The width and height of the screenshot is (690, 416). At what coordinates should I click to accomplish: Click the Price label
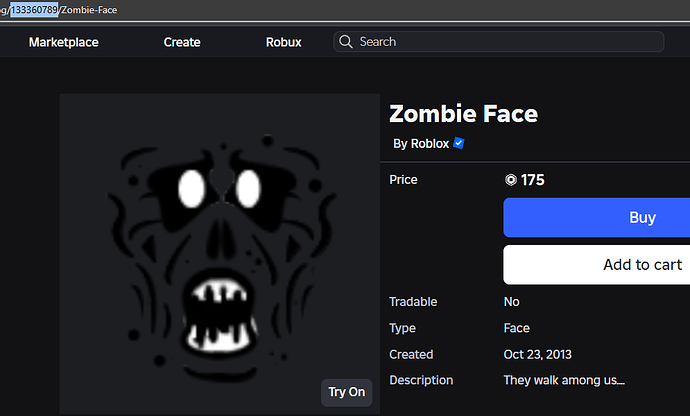click(x=403, y=180)
